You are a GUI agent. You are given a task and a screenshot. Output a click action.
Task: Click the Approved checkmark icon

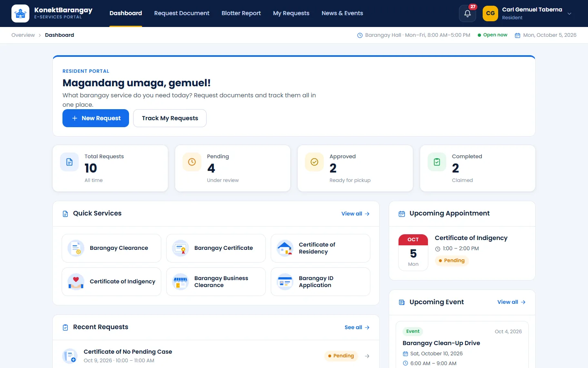[314, 162]
